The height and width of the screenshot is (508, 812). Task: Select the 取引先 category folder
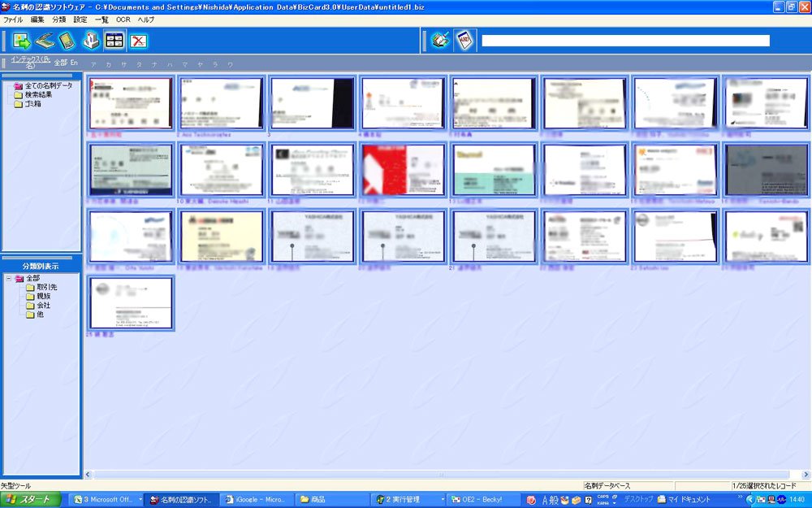pos(46,287)
